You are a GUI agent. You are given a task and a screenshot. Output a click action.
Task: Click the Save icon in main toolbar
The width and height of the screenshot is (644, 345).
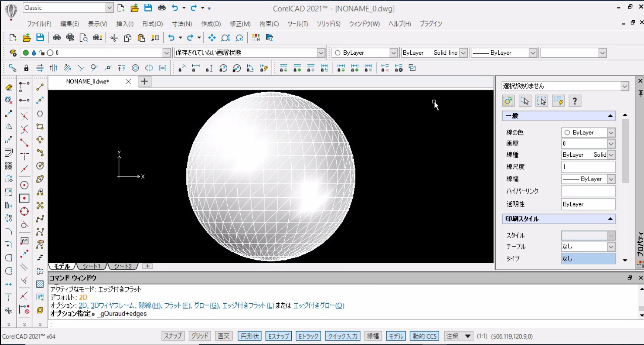coord(40,38)
